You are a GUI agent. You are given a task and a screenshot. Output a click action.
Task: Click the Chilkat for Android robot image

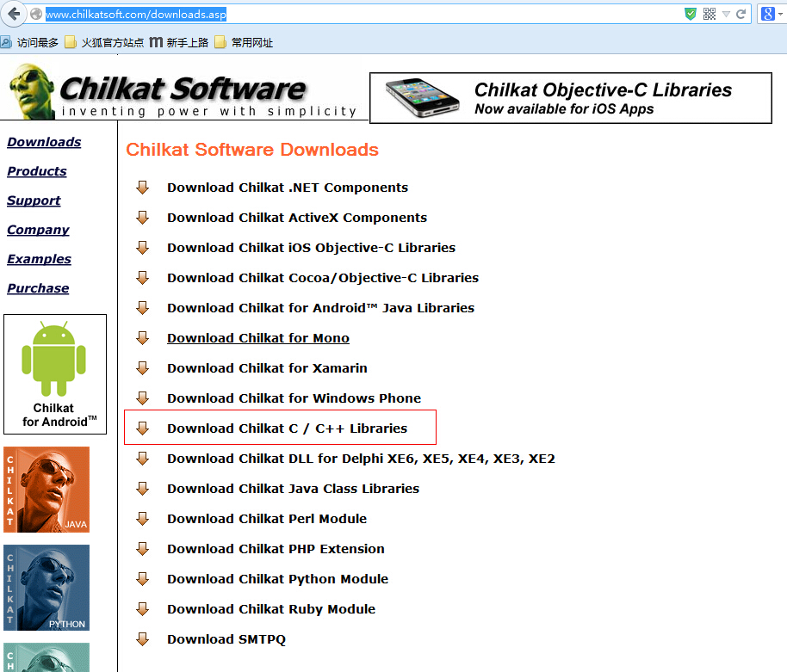click(x=55, y=374)
